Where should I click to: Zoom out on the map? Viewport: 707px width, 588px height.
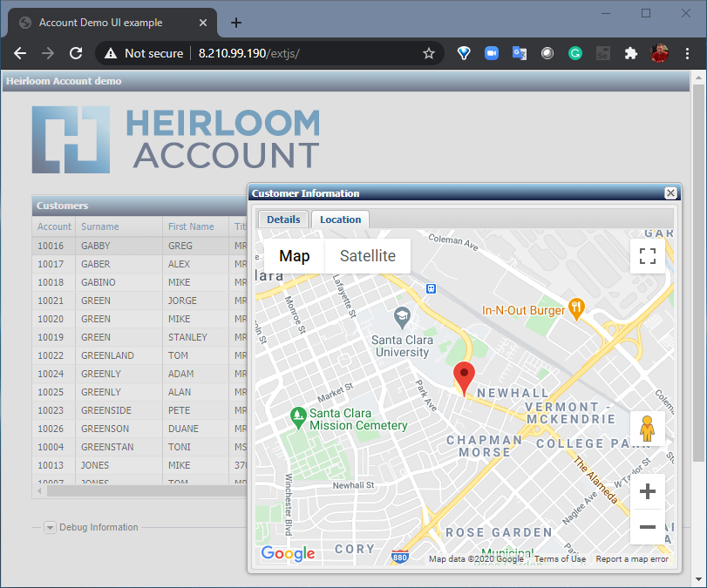point(648,527)
